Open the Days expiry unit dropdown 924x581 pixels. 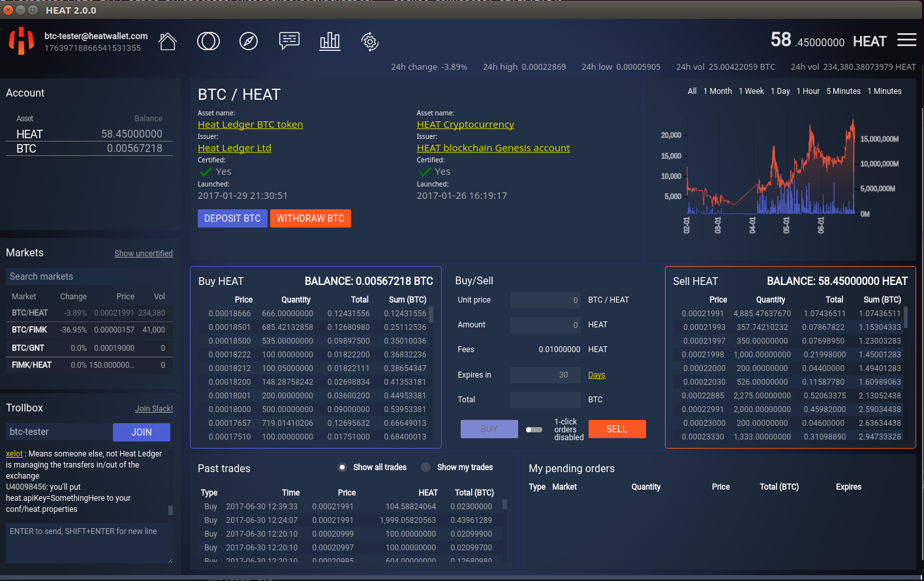coord(596,375)
